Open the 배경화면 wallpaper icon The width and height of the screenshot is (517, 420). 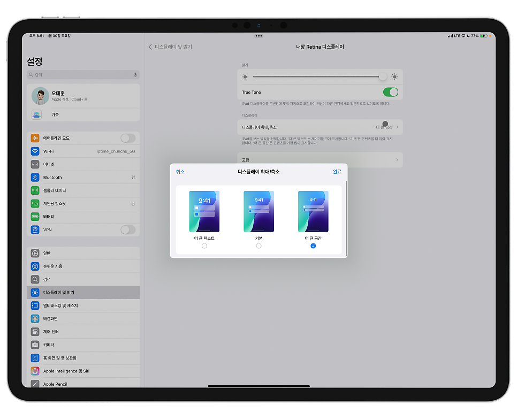coord(35,318)
